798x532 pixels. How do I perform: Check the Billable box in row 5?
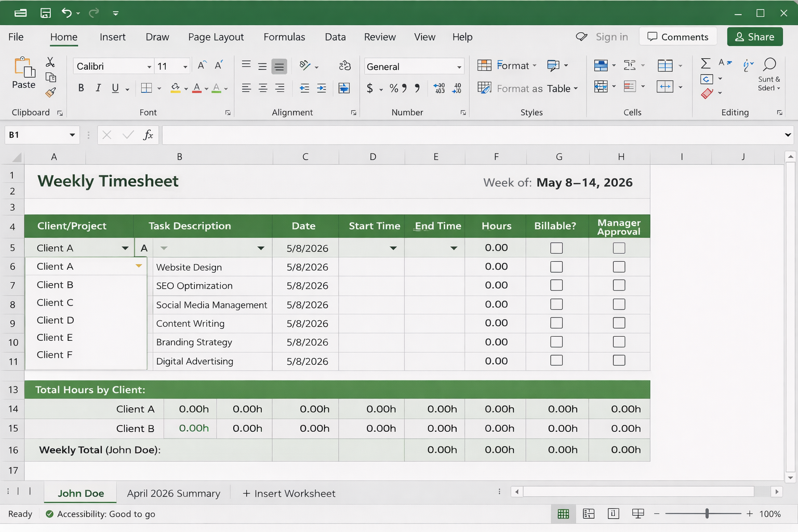[556, 248]
